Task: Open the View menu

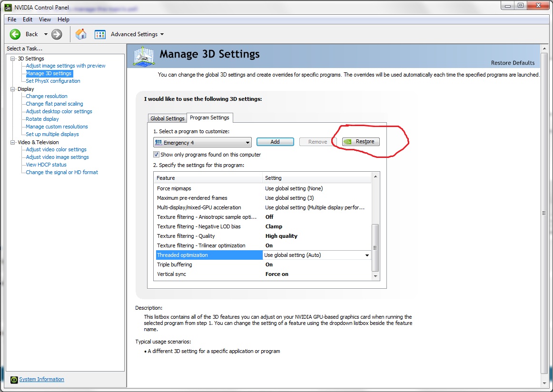Action: click(45, 20)
